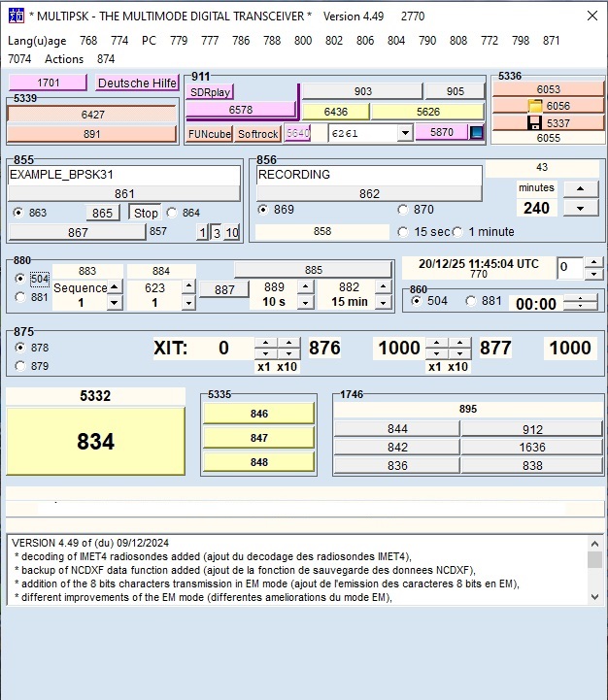Increase the 623 value

[x=189, y=286]
